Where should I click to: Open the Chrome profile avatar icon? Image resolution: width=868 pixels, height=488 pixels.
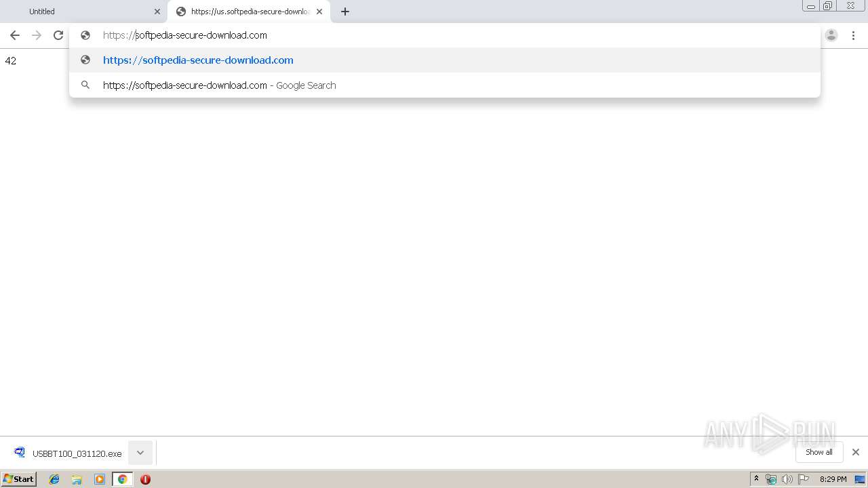point(831,35)
